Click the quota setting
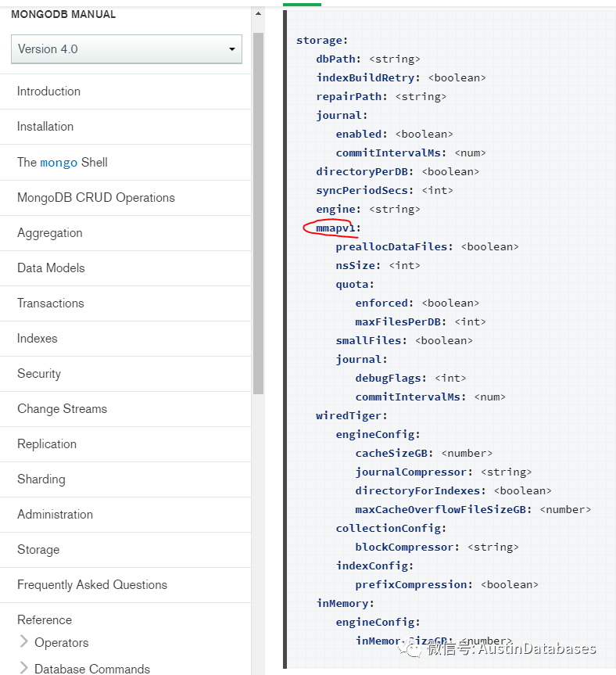Screen dimensions: 616x675 point(355,285)
